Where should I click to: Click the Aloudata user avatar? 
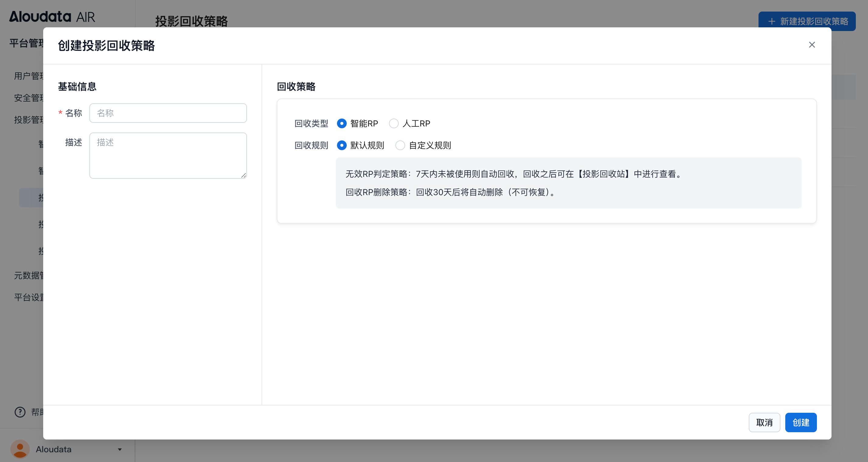pos(20,449)
